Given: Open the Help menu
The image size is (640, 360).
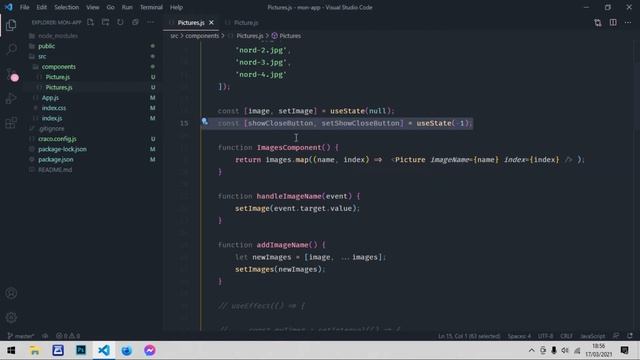Looking at the screenshot, I should pos(176,7).
